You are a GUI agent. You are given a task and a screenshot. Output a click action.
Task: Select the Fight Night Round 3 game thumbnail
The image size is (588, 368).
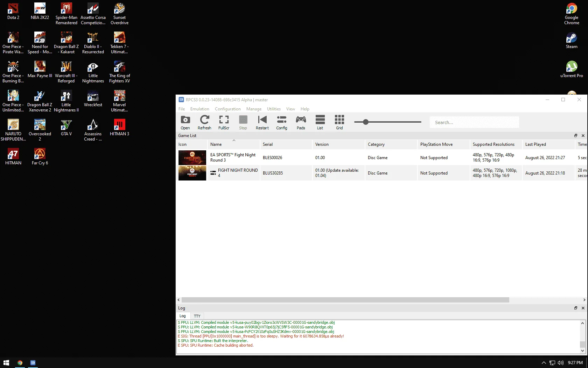(192, 158)
